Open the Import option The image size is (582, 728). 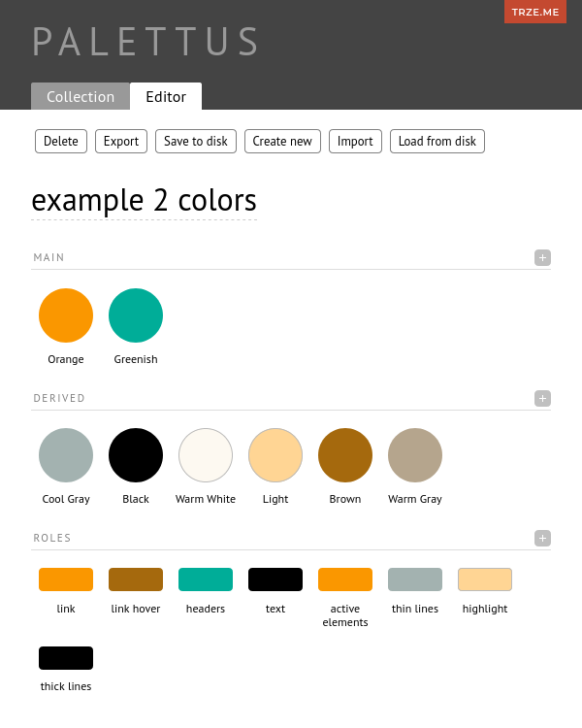355,141
